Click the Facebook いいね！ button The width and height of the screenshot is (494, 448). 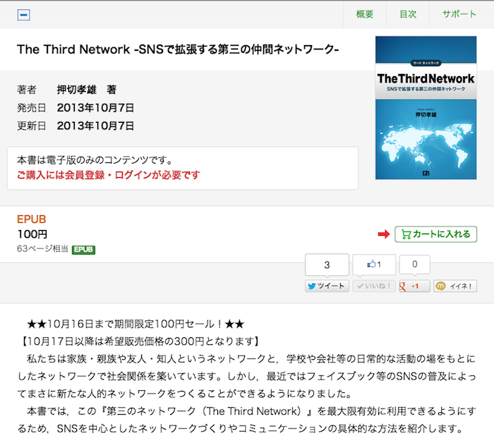tap(374, 286)
